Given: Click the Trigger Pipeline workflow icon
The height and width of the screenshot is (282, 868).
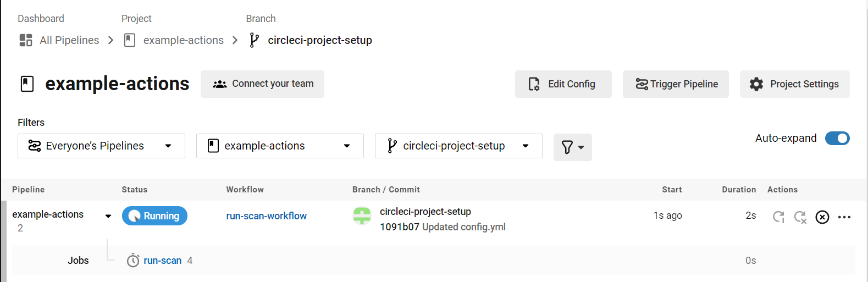Looking at the screenshot, I should tap(642, 84).
